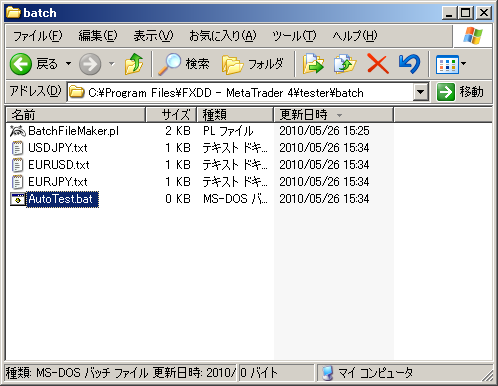The height and width of the screenshot is (386, 498).
Task: Select the file EURUSD.txt
Action: pyautogui.click(x=59, y=165)
